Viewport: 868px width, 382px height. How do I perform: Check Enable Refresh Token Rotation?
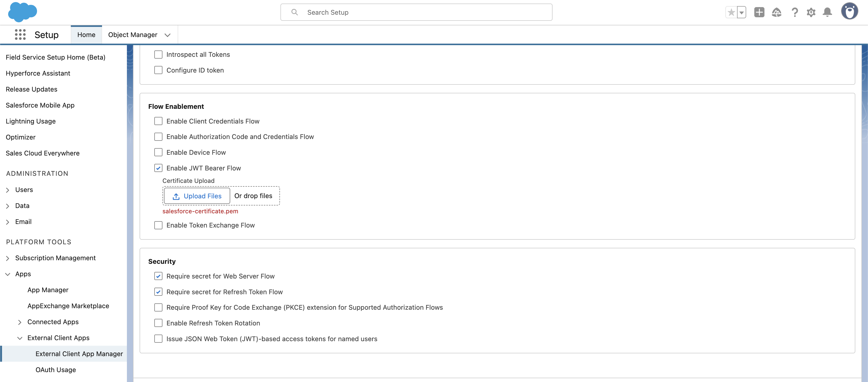[x=158, y=323]
